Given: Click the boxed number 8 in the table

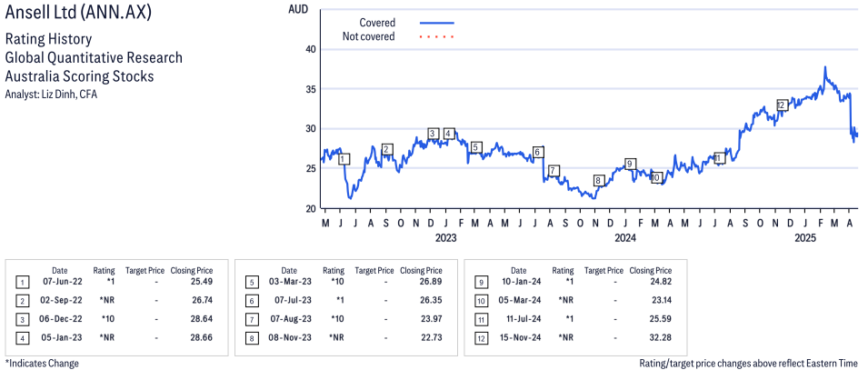Looking at the screenshot, I should pos(251,338).
